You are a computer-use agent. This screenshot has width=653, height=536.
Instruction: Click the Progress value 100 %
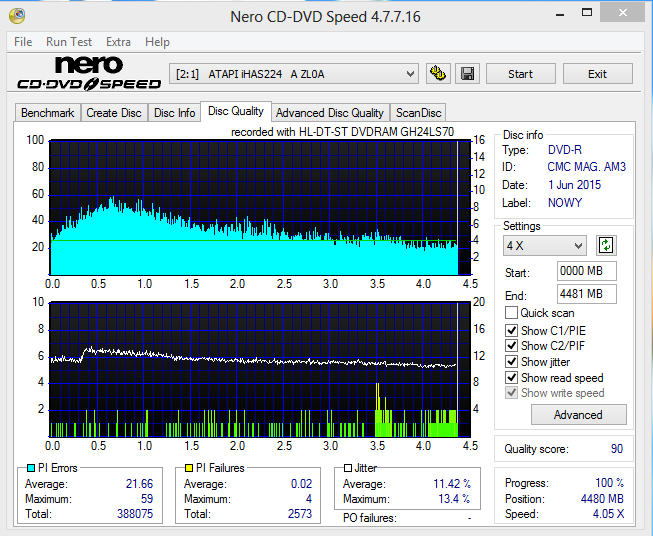pos(609,483)
